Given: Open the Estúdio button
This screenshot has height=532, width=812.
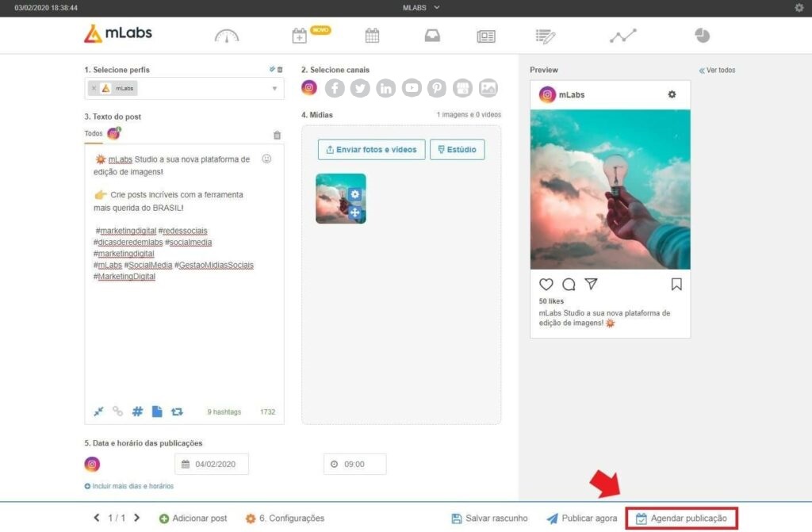Looking at the screenshot, I should [x=458, y=150].
